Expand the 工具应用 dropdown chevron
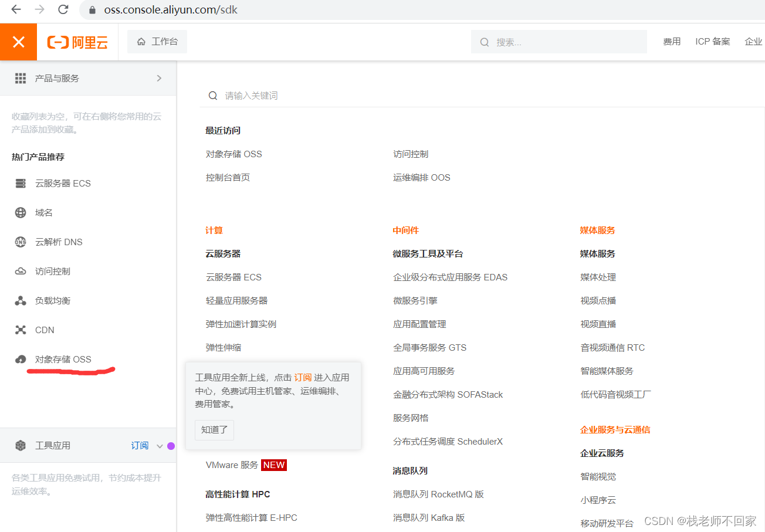Screen dimensions: 765x532 click(160, 446)
